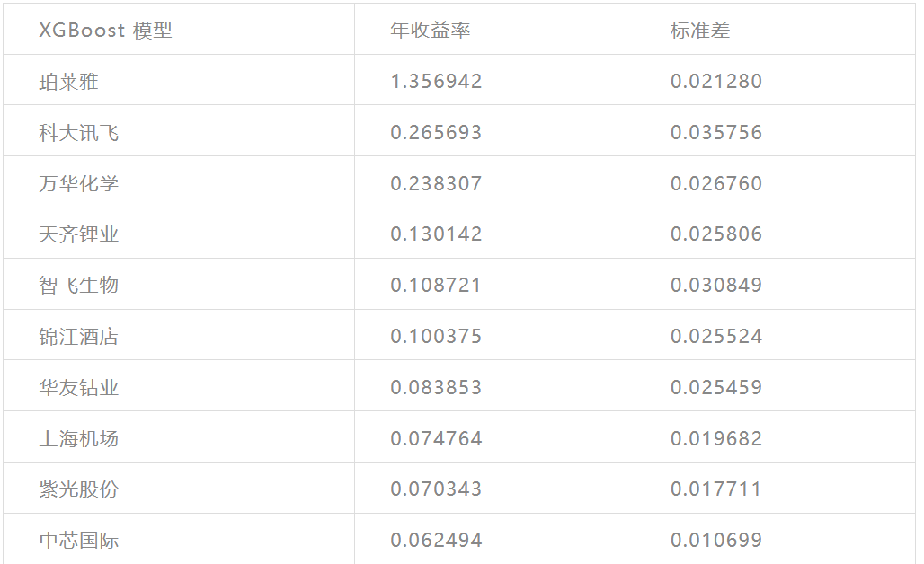Click the standard deviation value 0.025524
This screenshot has height=564, width=924.
[x=716, y=337]
